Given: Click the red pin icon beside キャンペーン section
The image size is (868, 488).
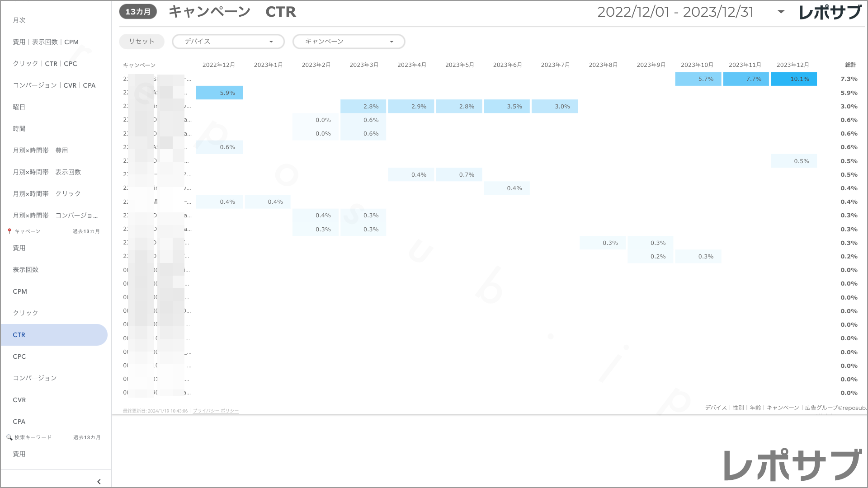Looking at the screenshot, I should [x=9, y=231].
